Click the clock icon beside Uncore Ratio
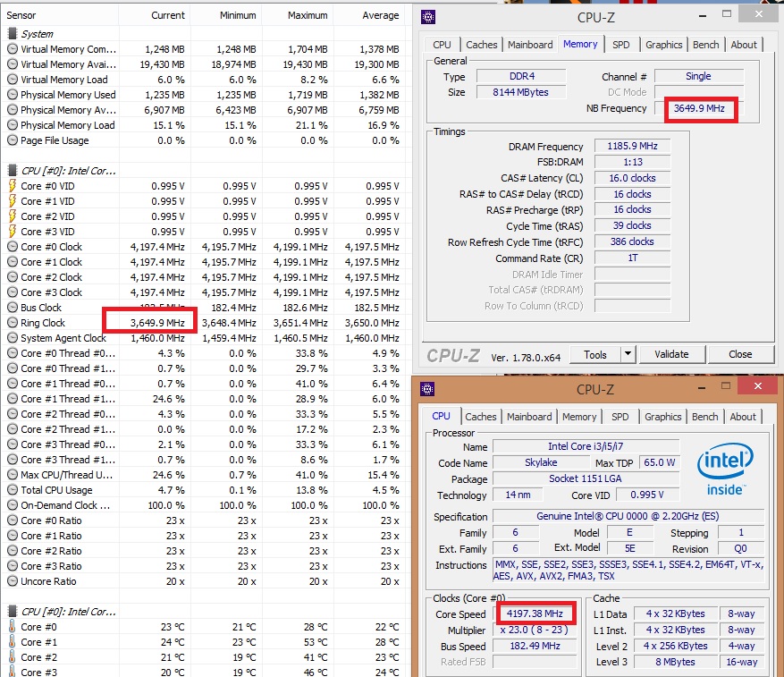The image size is (784, 677). [x=12, y=581]
